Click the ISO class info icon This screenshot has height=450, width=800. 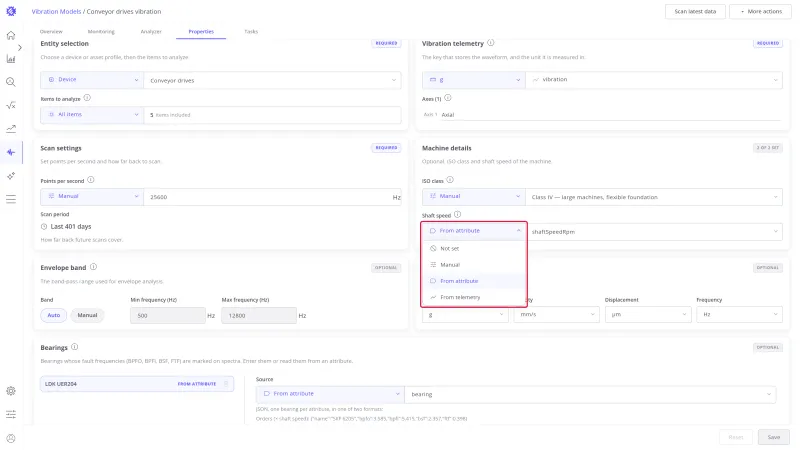pyautogui.click(x=449, y=180)
